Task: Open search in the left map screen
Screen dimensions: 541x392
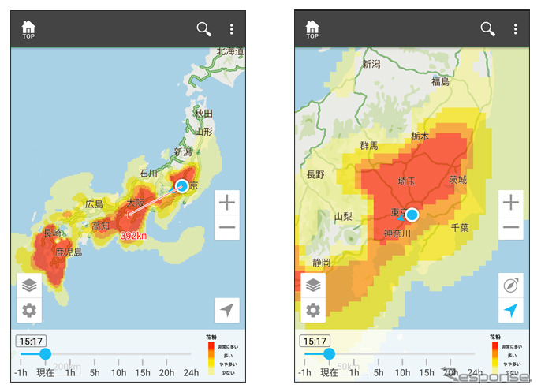Action: pos(204,29)
